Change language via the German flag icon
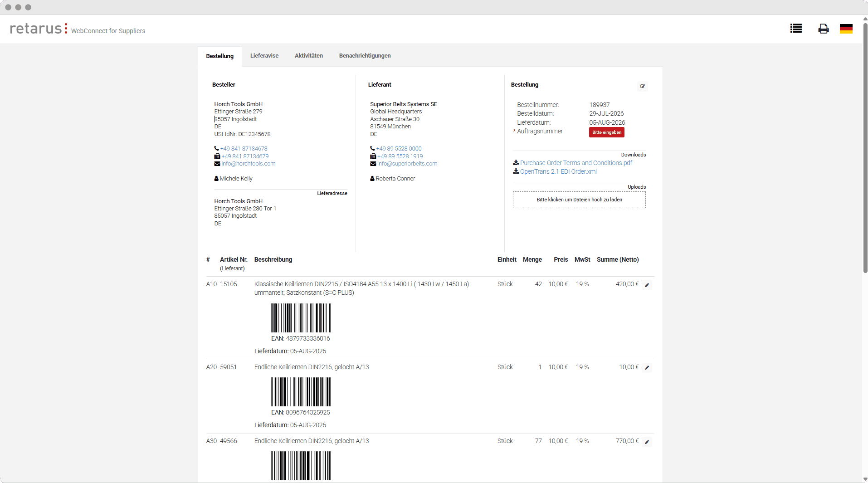Screen dimensions: 868x483 click(x=846, y=29)
